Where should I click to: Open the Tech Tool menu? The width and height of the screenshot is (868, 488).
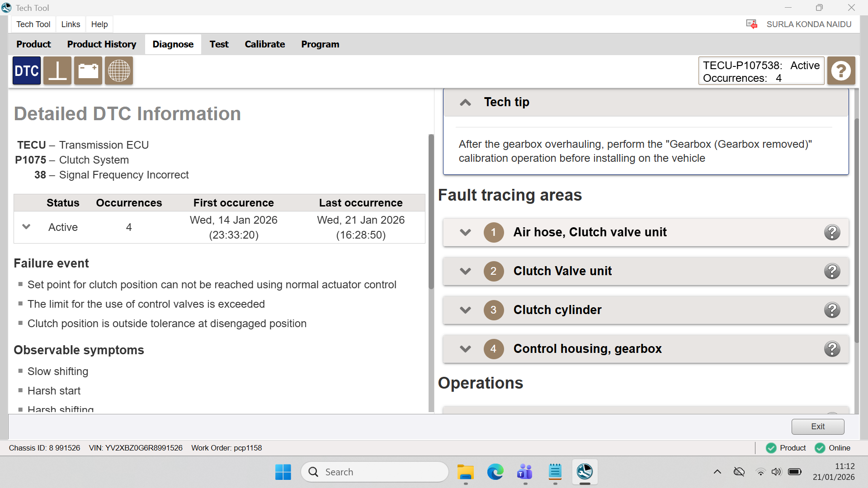point(33,24)
